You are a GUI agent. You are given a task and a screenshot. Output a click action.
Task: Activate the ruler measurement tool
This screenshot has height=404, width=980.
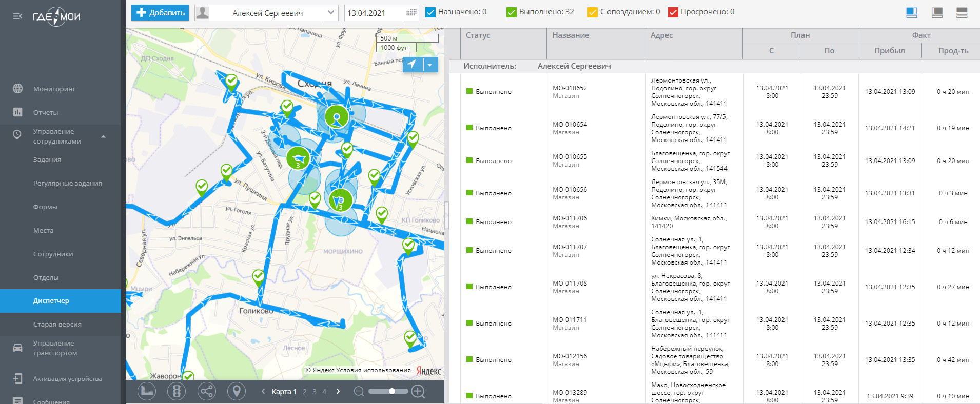(x=147, y=392)
